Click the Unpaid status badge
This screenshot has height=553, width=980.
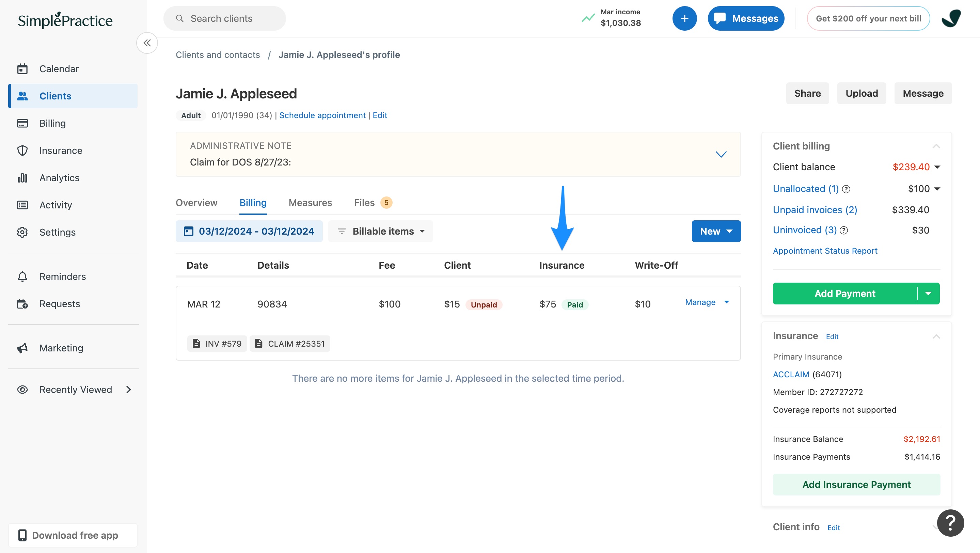point(484,305)
